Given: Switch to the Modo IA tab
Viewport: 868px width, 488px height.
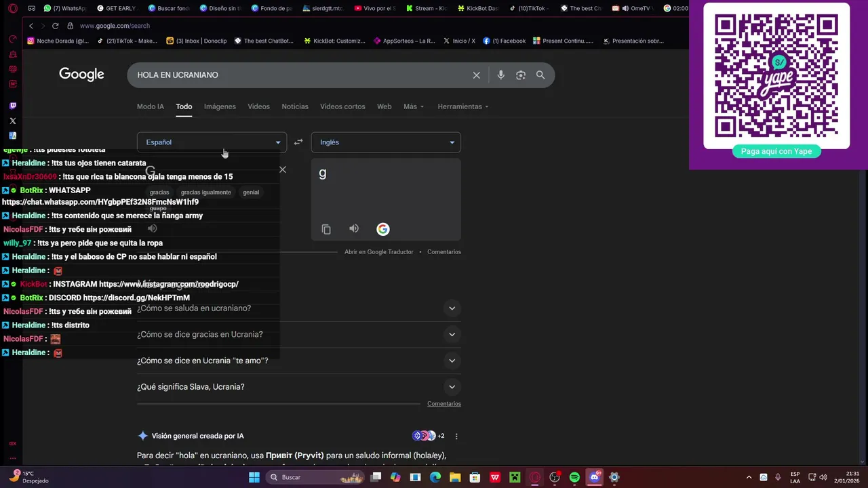Looking at the screenshot, I should point(151,106).
